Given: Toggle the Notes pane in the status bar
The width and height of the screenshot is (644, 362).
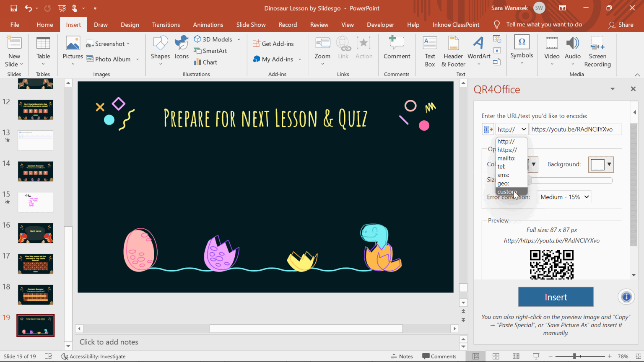Looking at the screenshot, I should (x=402, y=356).
